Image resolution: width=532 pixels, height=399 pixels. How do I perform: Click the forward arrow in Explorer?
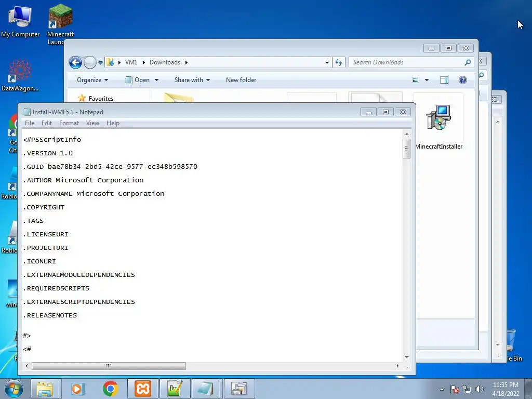point(90,62)
